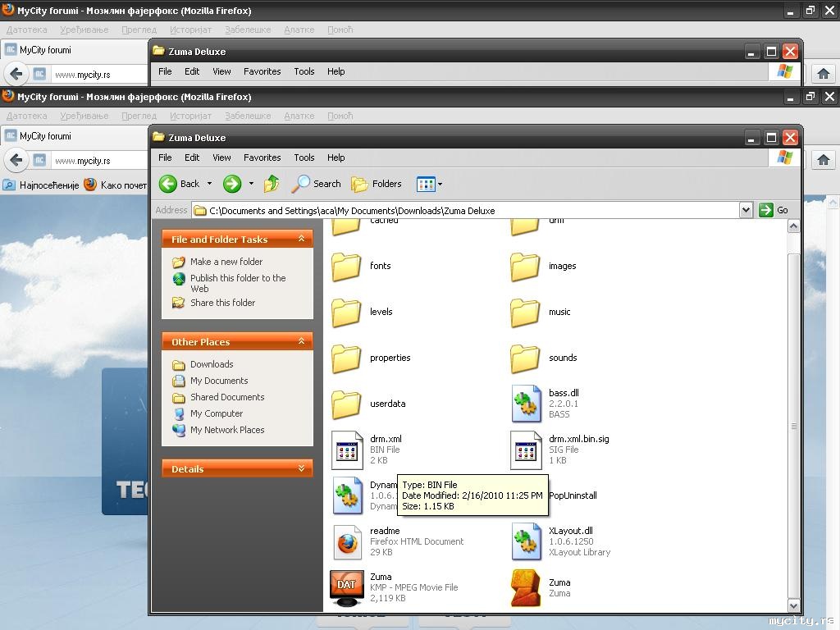Image resolution: width=840 pixels, height=630 pixels.
Task: Click Firefox home icon in the back browser window
Action: [x=824, y=73]
